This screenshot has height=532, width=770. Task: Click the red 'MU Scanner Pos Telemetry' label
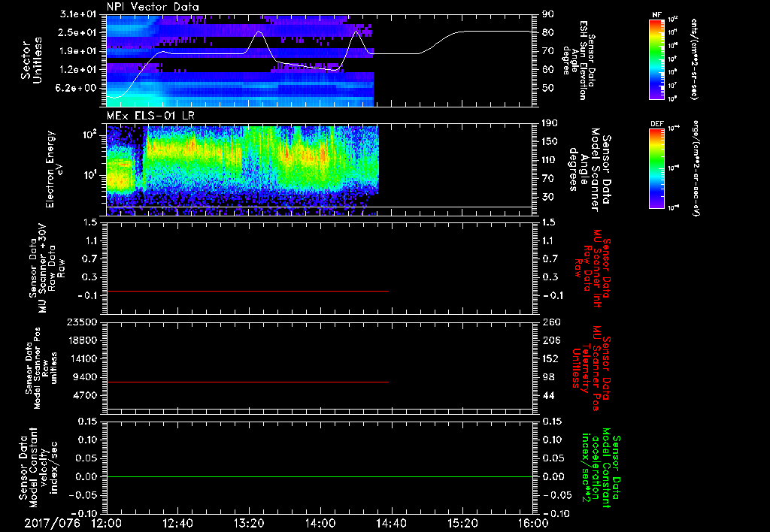(591, 368)
